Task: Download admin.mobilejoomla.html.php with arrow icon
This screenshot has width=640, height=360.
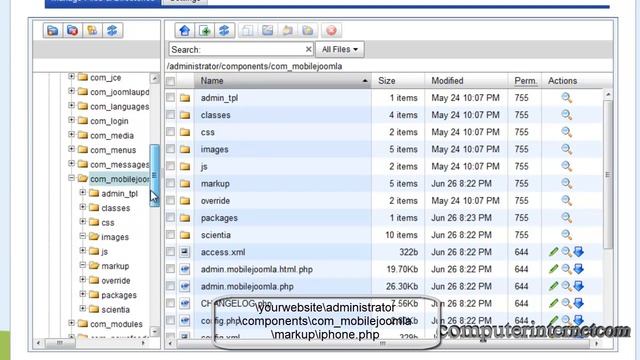Action: click(578, 269)
